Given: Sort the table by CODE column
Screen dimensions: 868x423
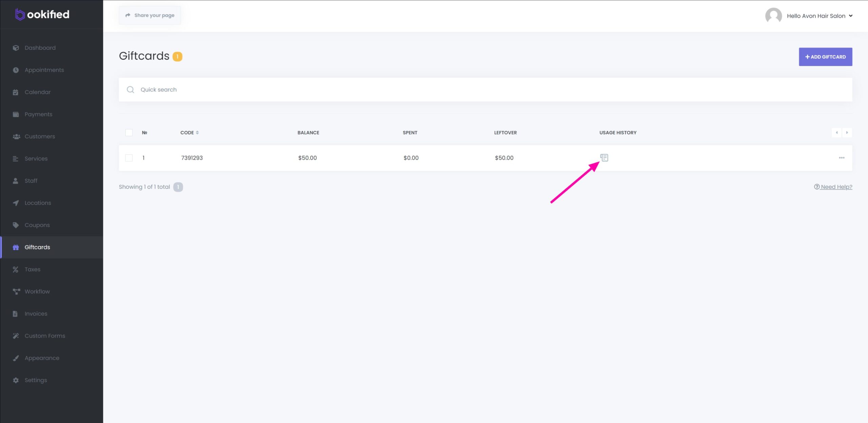Looking at the screenshot, I should pos(189,133).
